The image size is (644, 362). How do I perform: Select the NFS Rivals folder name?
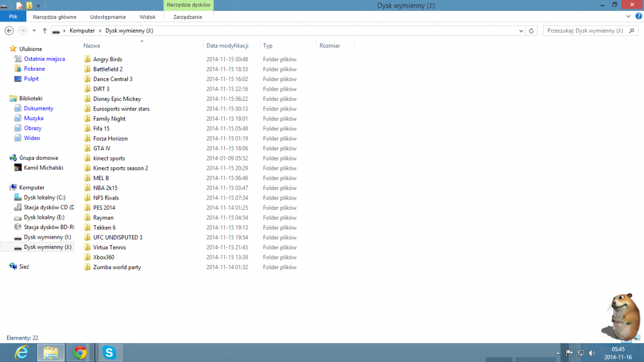[x=106, y=198]
